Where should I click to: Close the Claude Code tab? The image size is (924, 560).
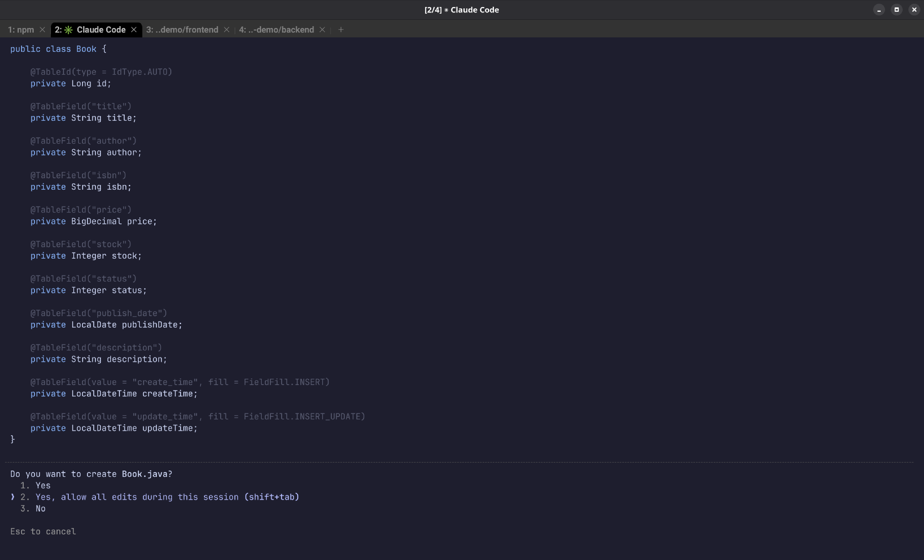tap(134, 30)
